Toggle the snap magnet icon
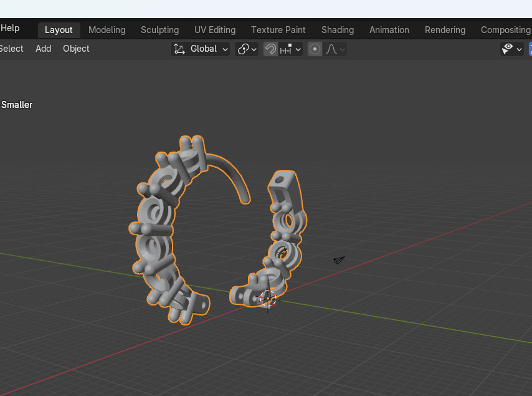This screenshot has width=532, height=396. [x=271, y=49]
